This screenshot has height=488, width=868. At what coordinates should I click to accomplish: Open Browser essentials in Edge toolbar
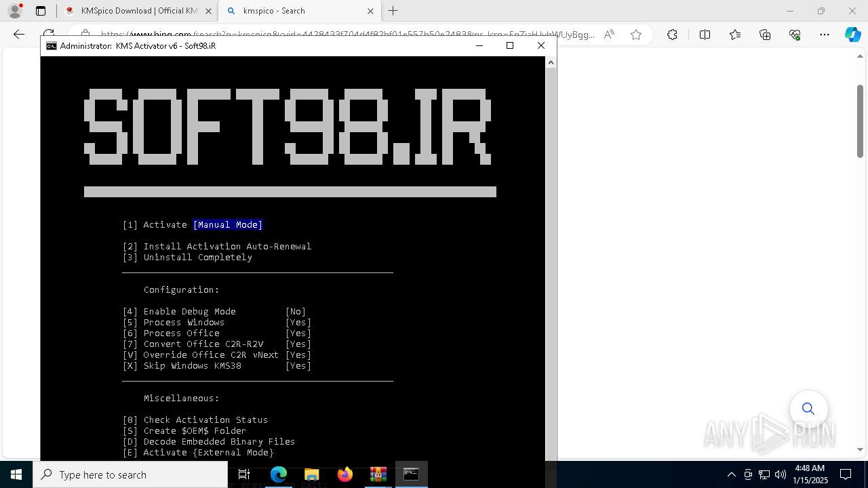(x=795, y=35)
